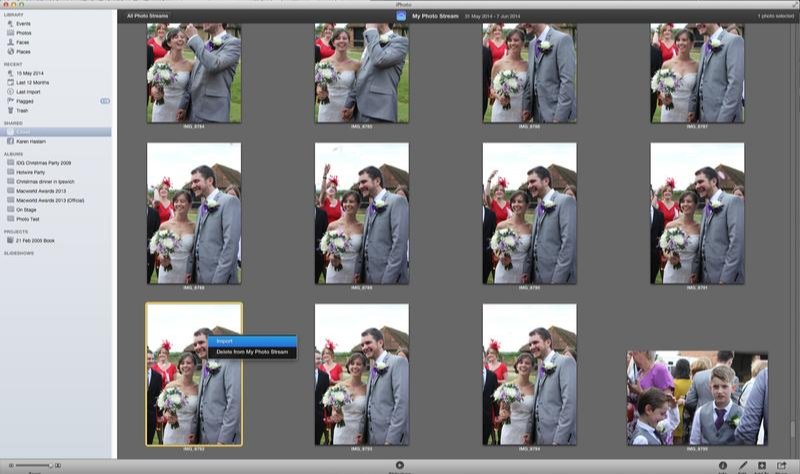Click the My Photo Stream cloud icon
The height and width of the screenshot is (474, 800).
point(401,16)
